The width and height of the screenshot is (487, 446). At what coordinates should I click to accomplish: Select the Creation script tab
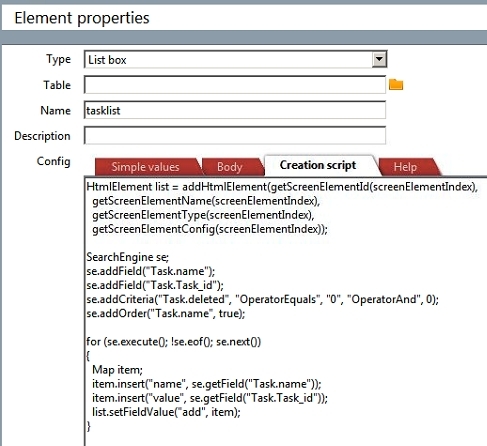pyautogui.click(x=318, y=165)
